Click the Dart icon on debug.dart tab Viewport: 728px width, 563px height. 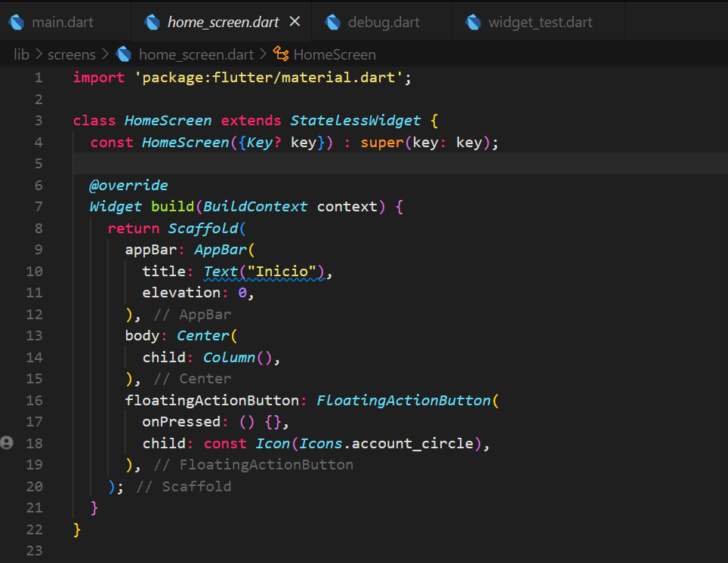tap(332, 22)
